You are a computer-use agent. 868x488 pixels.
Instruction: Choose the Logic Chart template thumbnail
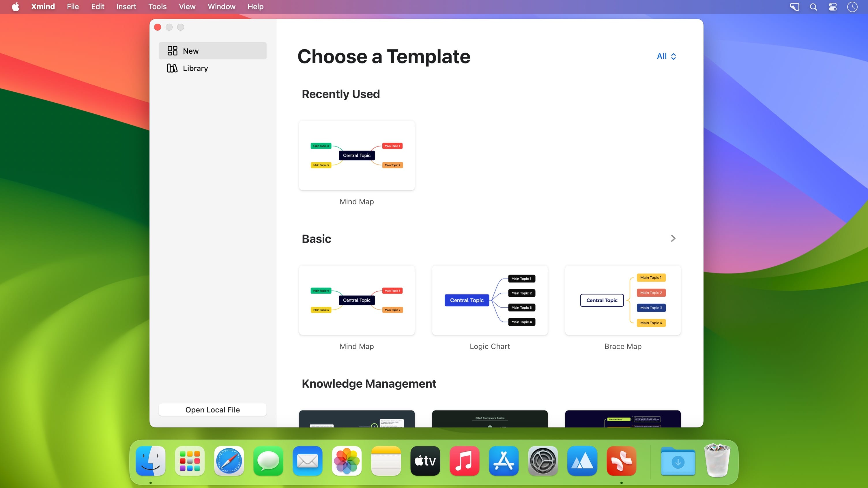coord(490,300)
